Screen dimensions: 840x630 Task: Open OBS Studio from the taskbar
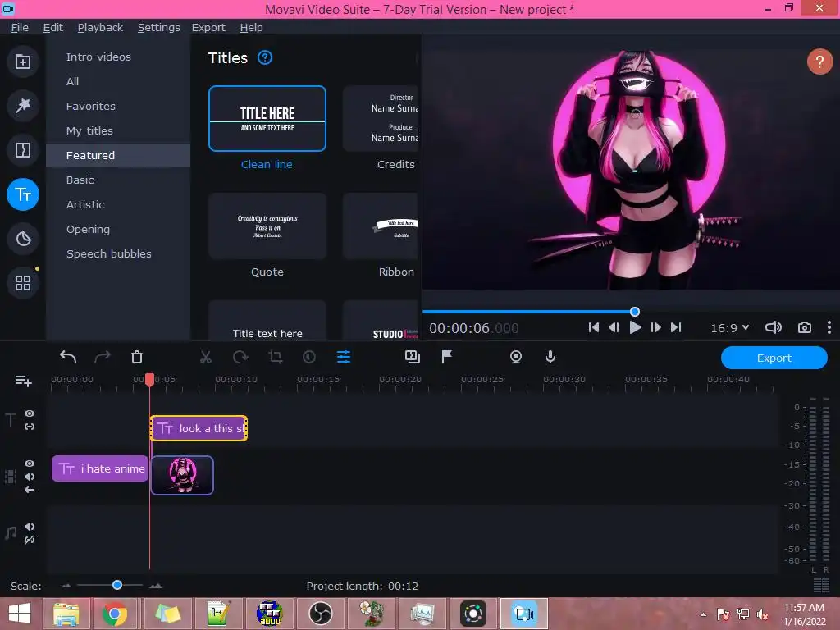tap(321, 614)
